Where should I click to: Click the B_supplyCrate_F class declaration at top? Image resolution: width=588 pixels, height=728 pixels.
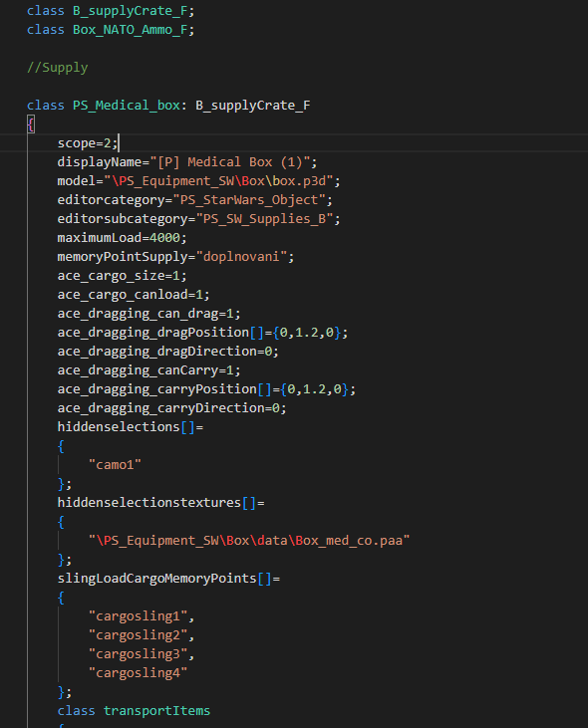(111, 10)
